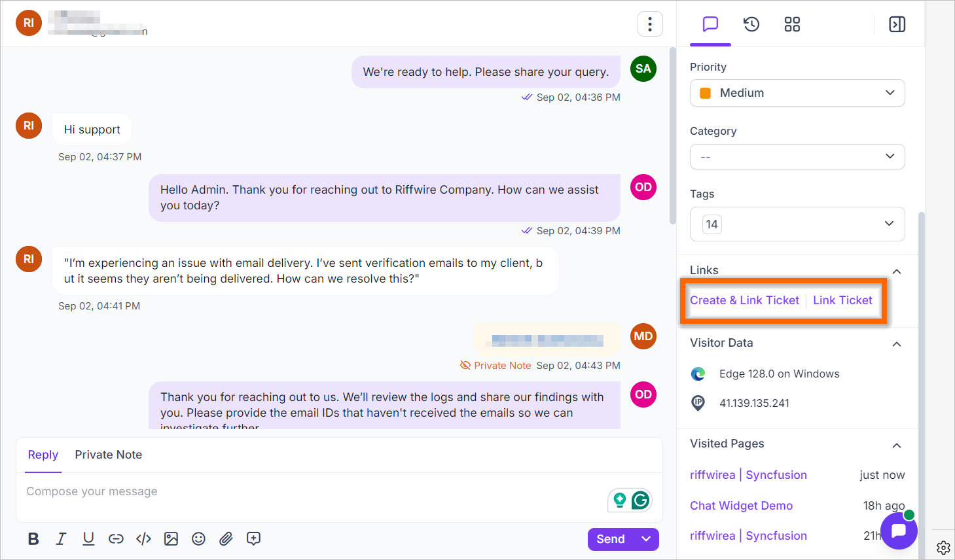Collapse the Visitor Data section
Screen dimensions: 955x560
click(x=897, y=344)
